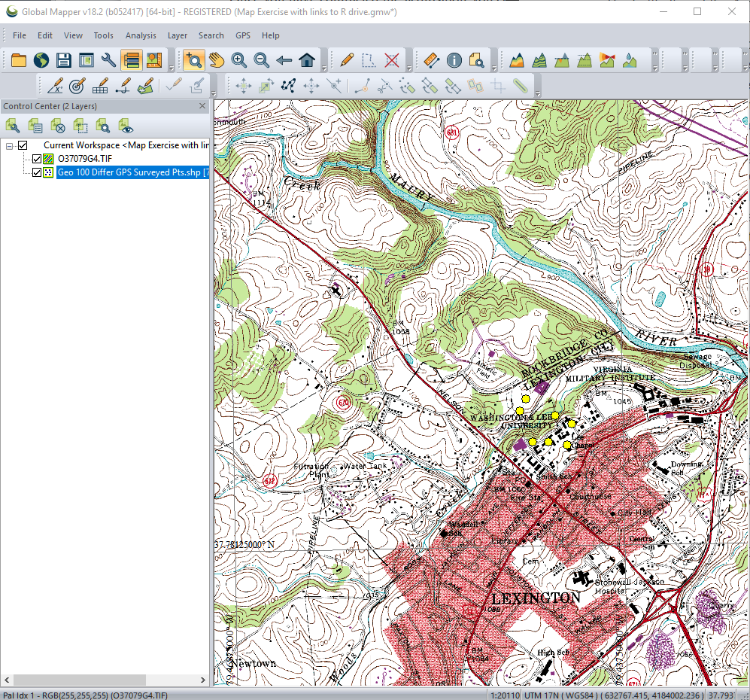Open layer metadata list icon in Control Center
The width and height of the screenshot is (750, 700).
click(x=35, y=126)
